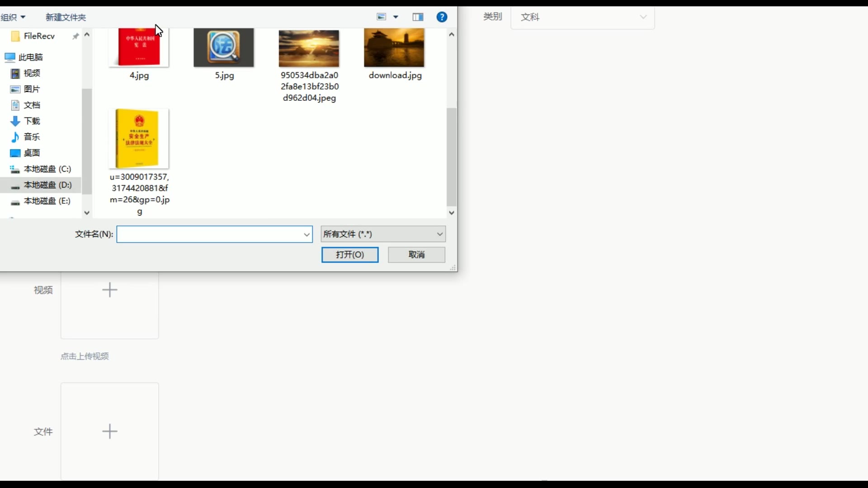Expand the file name history dropdown
Viewport: 868px width, 488px height.
click(x=307, y=235)
